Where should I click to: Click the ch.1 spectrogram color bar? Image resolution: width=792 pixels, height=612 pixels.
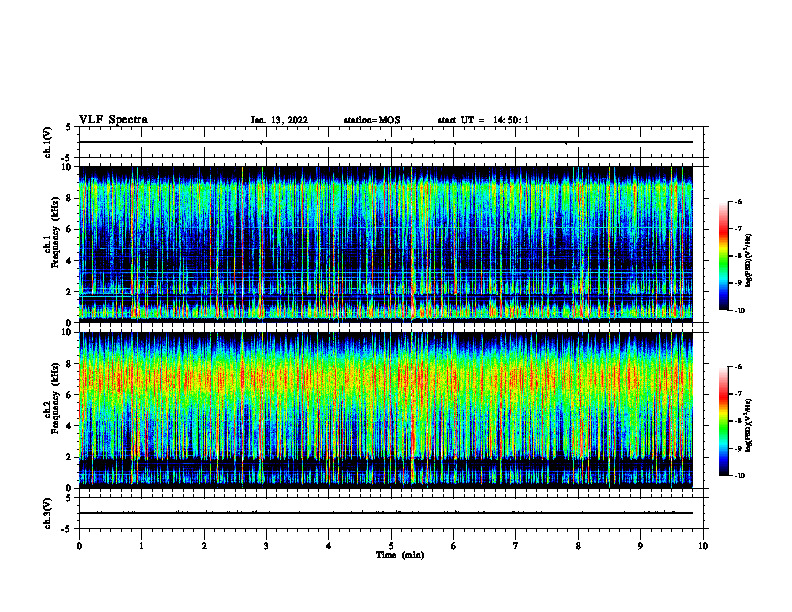coord(724,256)
